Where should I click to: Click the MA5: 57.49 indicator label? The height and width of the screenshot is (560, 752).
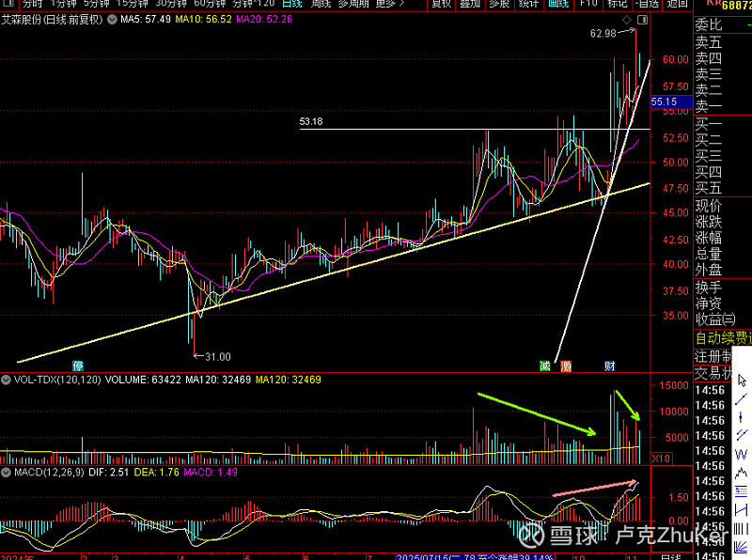point(146,20)
